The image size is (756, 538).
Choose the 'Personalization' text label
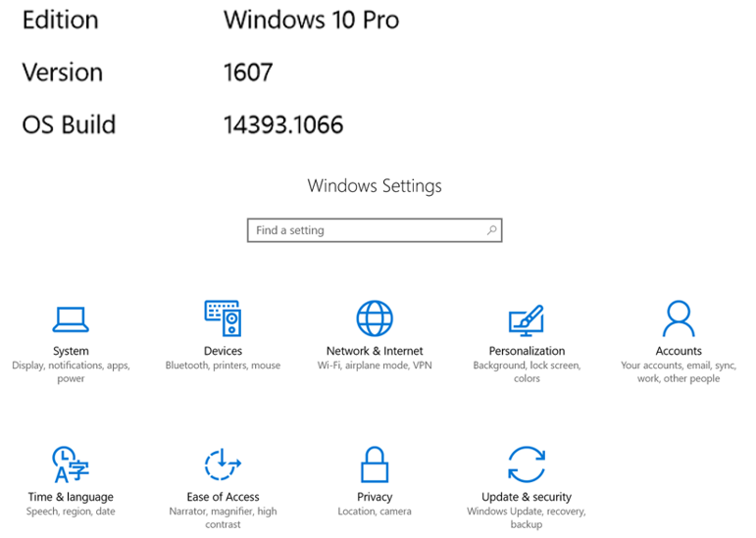[527, 351]
